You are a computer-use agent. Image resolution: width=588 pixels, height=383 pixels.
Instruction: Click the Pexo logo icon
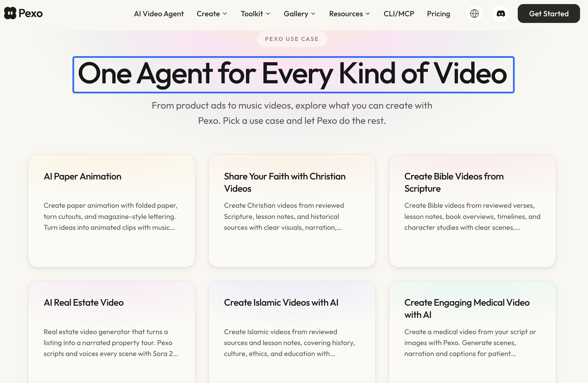tap(10, 13)
